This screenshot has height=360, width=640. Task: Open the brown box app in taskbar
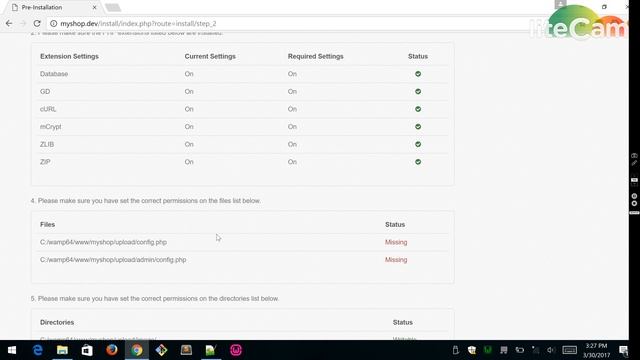[x=187, y=350]
